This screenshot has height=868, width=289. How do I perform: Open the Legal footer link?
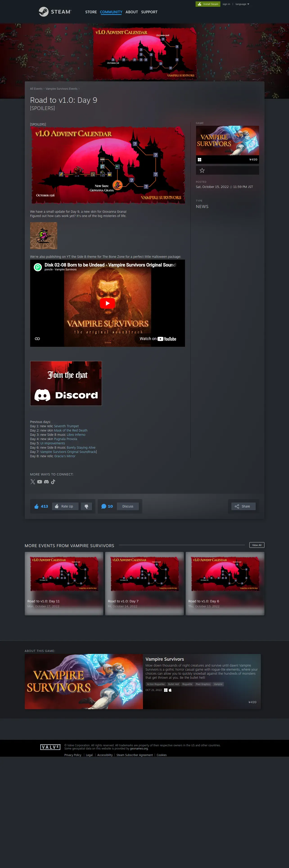pyautogui.click(x=89, y=755)
